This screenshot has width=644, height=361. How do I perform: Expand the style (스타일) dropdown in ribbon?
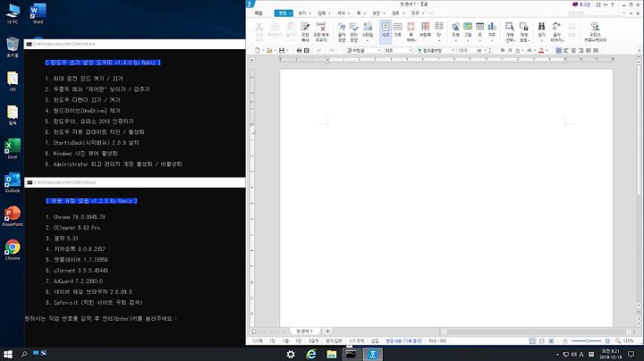pos(368,40)
